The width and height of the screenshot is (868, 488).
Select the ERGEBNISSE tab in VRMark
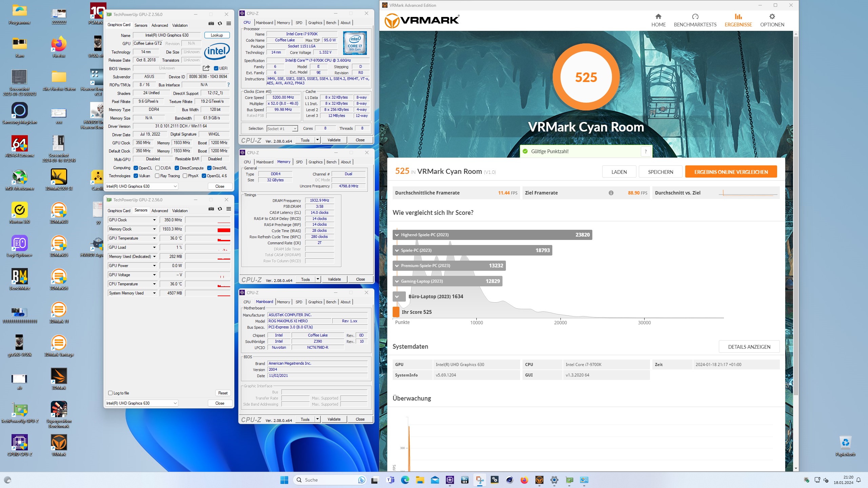[x=738, y=20]
